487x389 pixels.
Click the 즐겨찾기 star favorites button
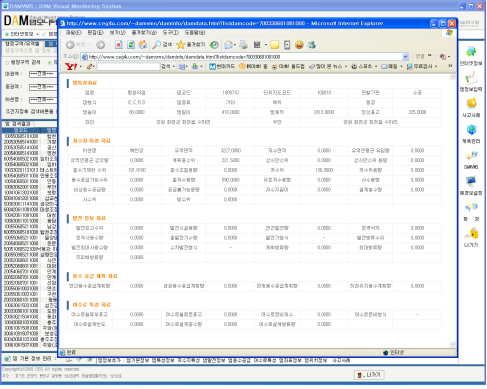pos(191,44)
